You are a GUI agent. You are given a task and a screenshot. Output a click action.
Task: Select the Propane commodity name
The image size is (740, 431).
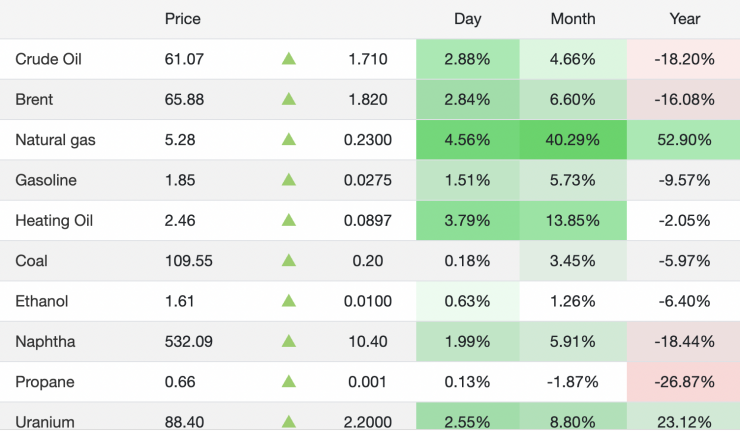[x=45, y=382]
